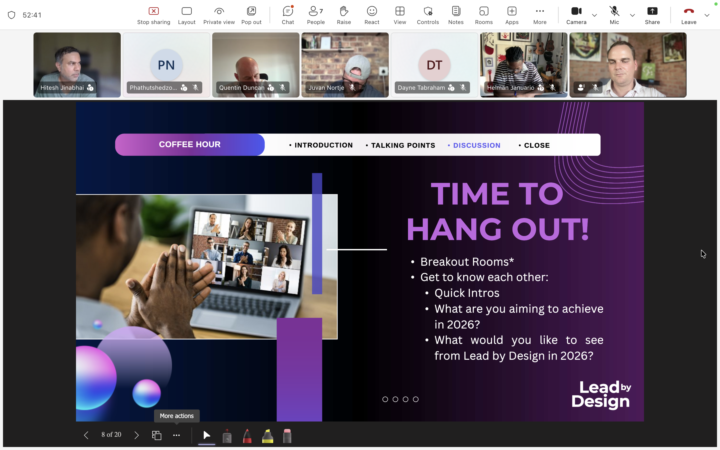The width and height of the screenshot is (720, 450).
Task: Expand the Leave options dropdown arrow
Action: [x=708, y=15]
